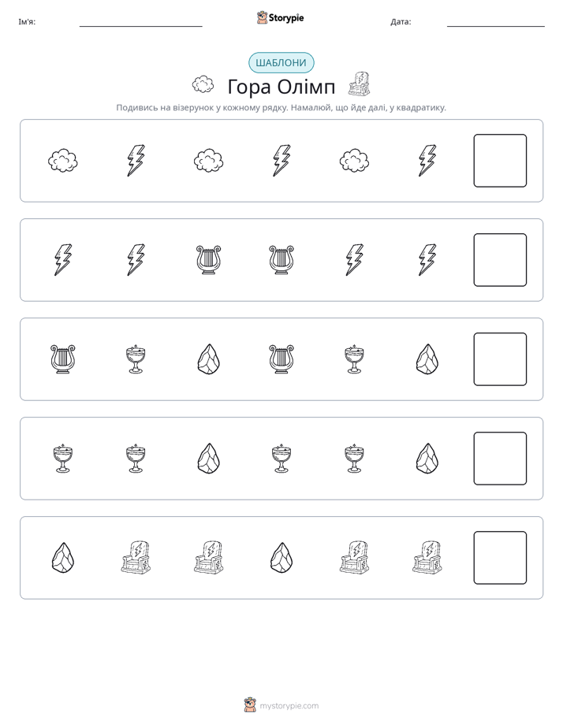
Task: Click the empty answer box in row two
Action: pyautogui.click(x=500, y=260)
